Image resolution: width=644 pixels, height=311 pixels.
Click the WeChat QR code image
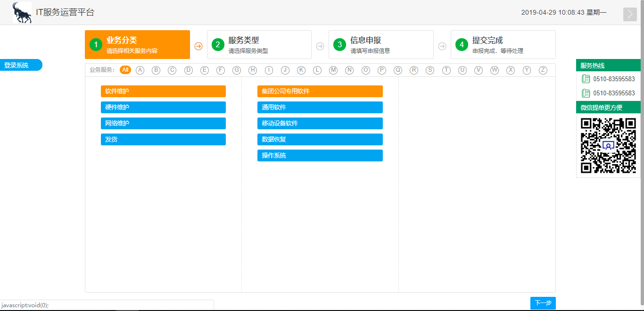pos(608,145)
